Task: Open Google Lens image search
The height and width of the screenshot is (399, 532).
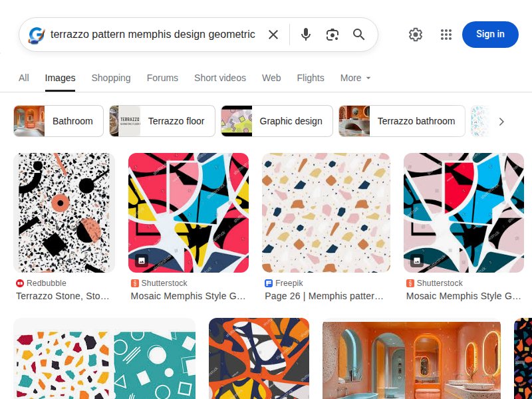Action: coord(332,35)
